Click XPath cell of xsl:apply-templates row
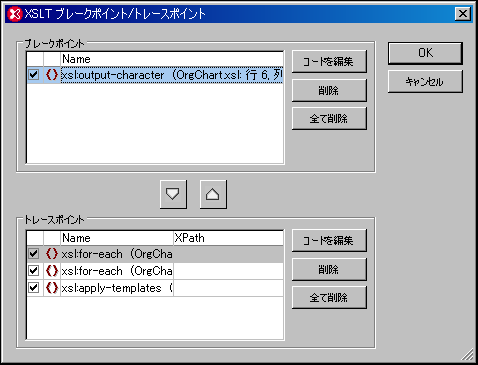This screenshot has height=365, width=478. (228, 288)
